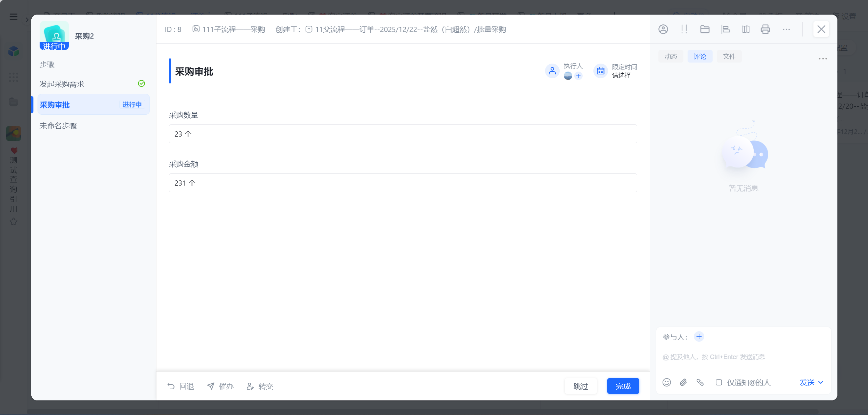Check the 仅通知@的人 checkbox
This screenshot has width=868, height=415.
click(x=719, y=382)
